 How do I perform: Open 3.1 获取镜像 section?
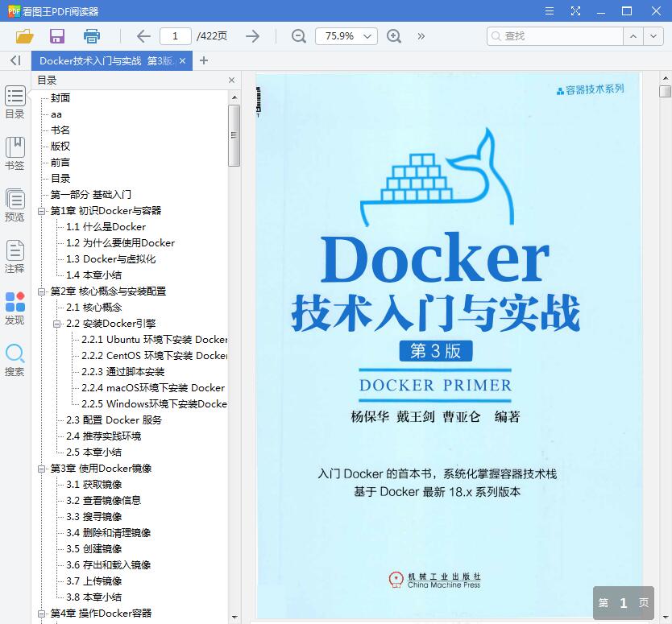(93, 485)
